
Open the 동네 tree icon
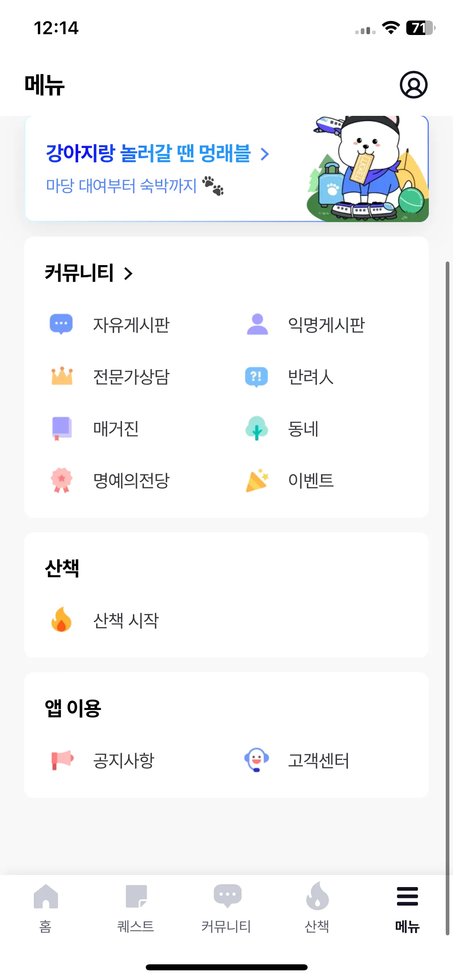(x=257, y=428)
